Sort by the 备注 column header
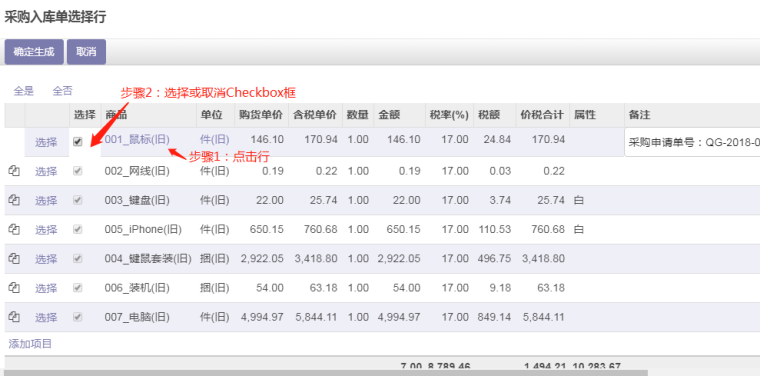 point(692,115)
